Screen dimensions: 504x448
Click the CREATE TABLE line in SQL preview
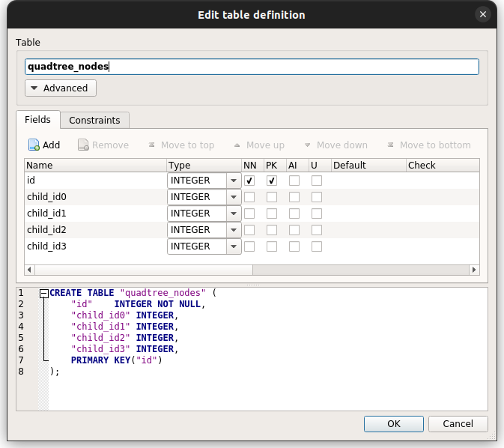tap(133, 293)
